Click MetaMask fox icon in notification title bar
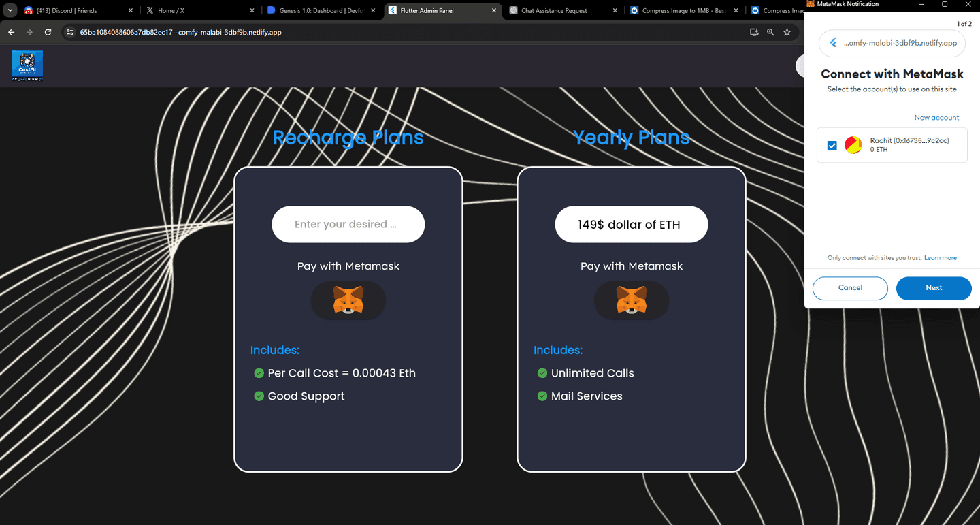This screenshot has width=980, height=525. 811,4
